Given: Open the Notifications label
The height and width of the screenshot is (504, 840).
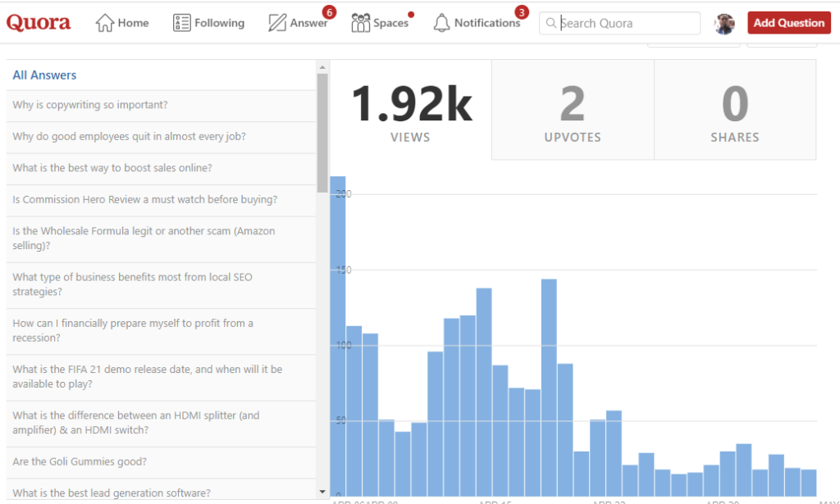Looking at the screenshot, I should point(486,23).
